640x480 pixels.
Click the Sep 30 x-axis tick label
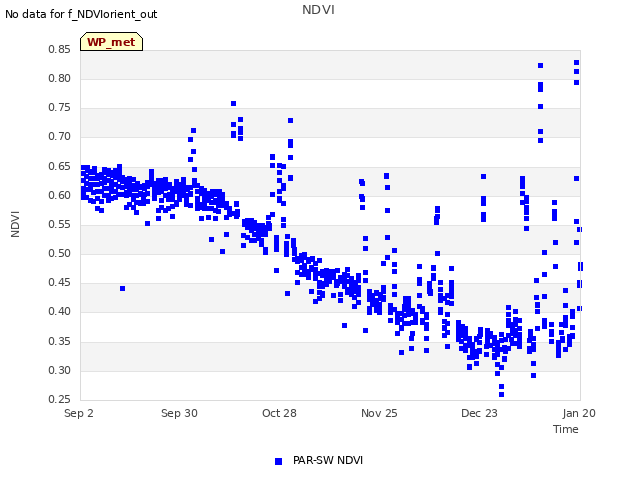pyautogui.click(x=179, y=413)
